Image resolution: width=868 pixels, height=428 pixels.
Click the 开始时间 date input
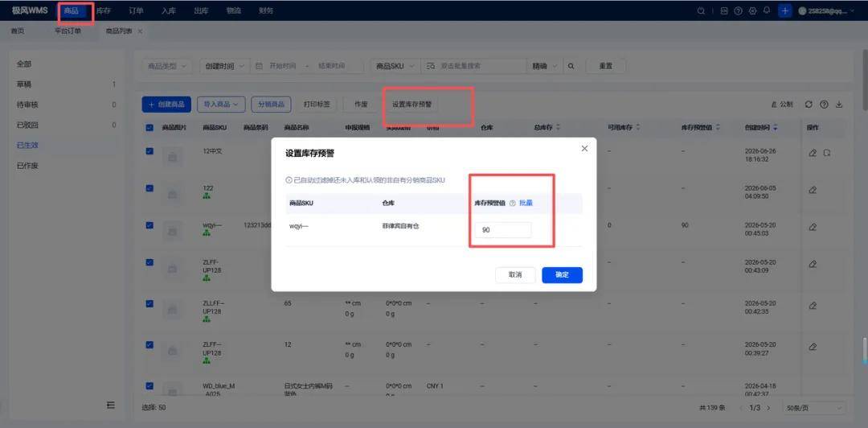(283, 66)
